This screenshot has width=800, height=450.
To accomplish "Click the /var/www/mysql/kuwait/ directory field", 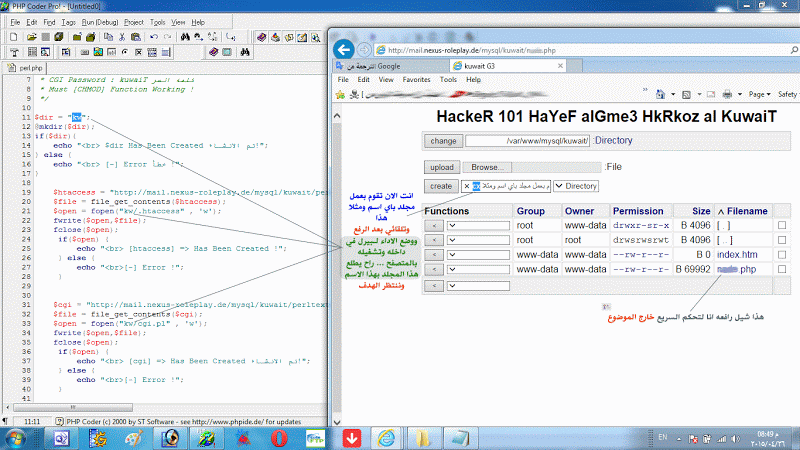I will (528, 141).
